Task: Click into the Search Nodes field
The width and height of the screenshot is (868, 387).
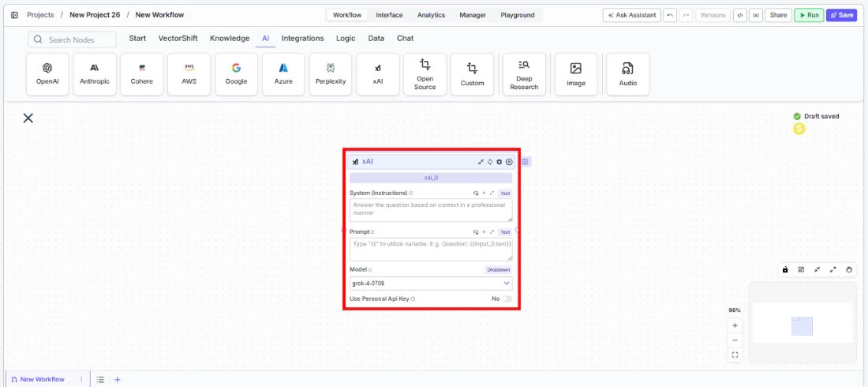Action: click(73, 39)
